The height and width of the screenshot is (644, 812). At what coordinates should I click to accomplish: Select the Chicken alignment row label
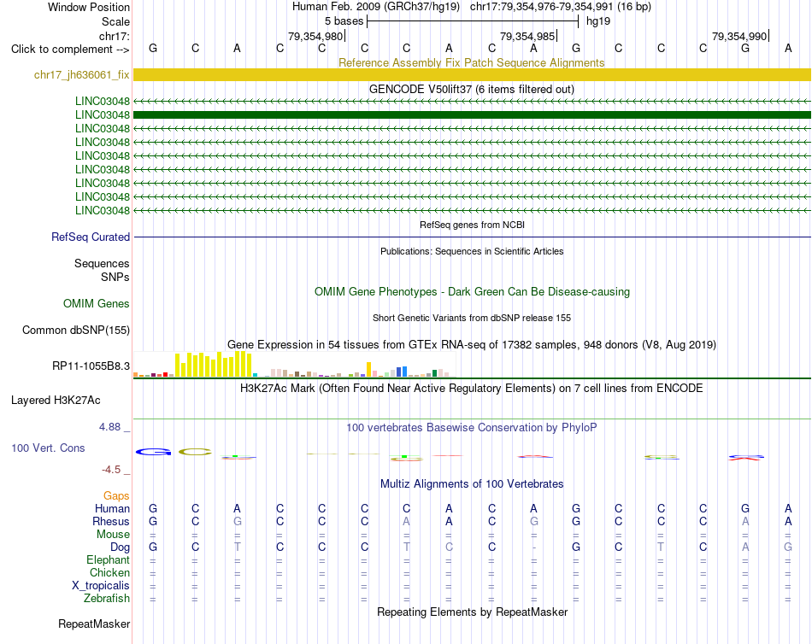click(109, 572)
